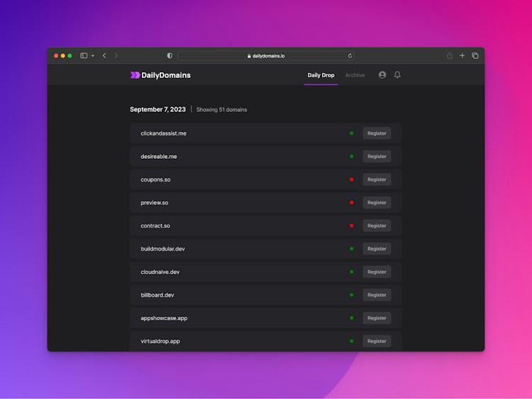Screen dimensions: 532x399
Task: Click the Safari share icon
Action: coord(450,55)
